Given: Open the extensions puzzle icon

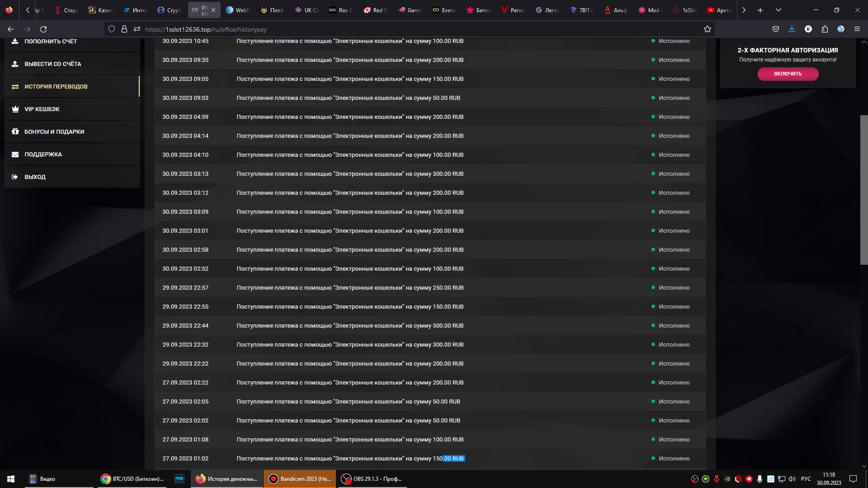Looking at the screenshot, I should (x=825, y=29).
